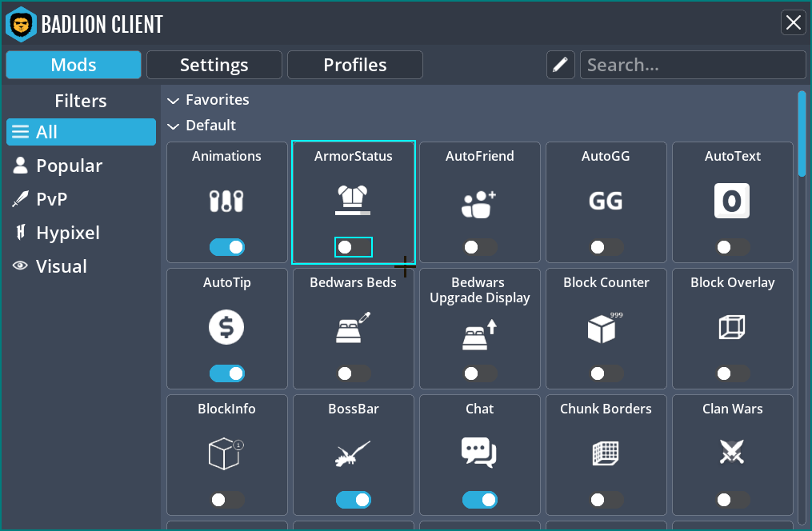Enable the AutoText mod toggle
The image size is (812, 531).
coord(732,247)
